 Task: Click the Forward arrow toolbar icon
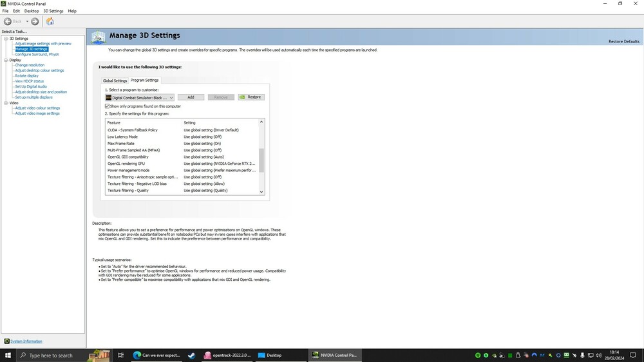pyautogui.click(x=35, y=21)
